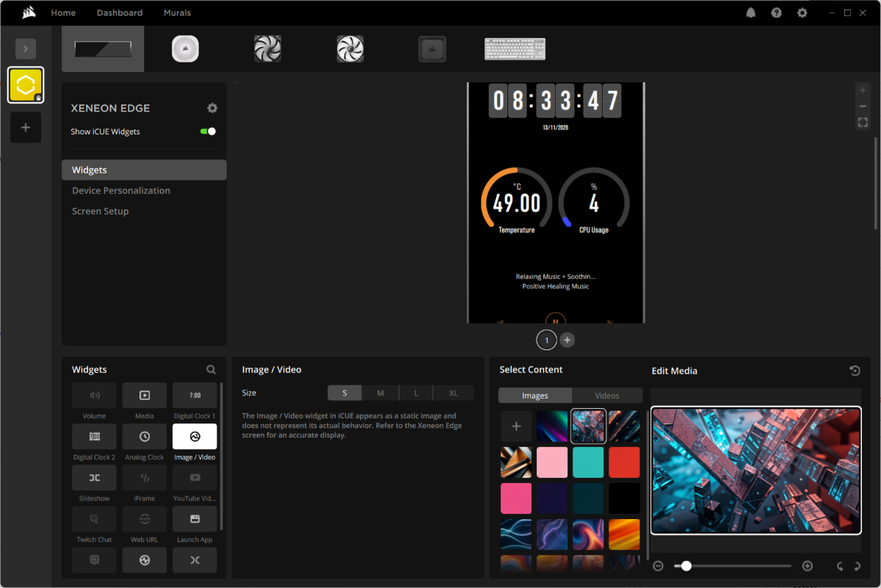Toggle fullscreen preview view
This screenshot has height=588, width=881.
[x=863, y=123]
